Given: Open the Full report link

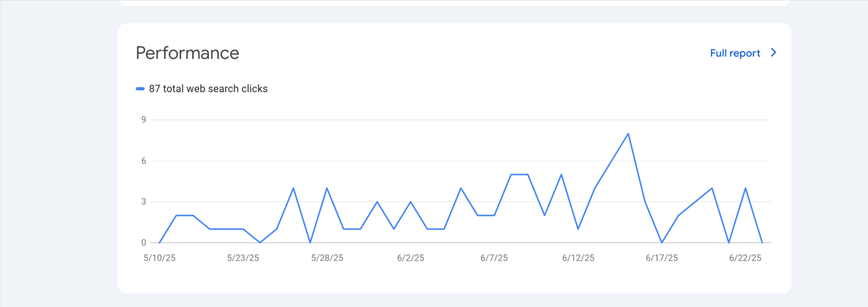Looking at the screenshot, I should click(735, 53).
